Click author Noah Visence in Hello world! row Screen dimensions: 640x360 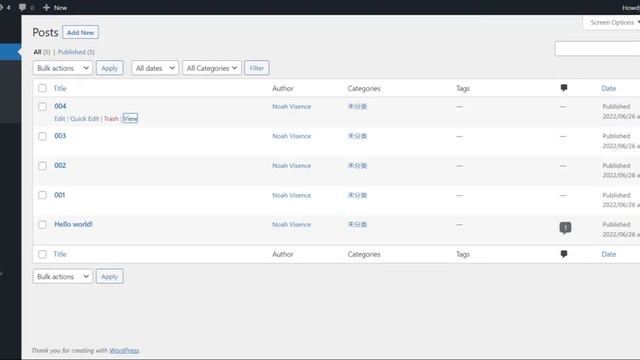point(291,224)
